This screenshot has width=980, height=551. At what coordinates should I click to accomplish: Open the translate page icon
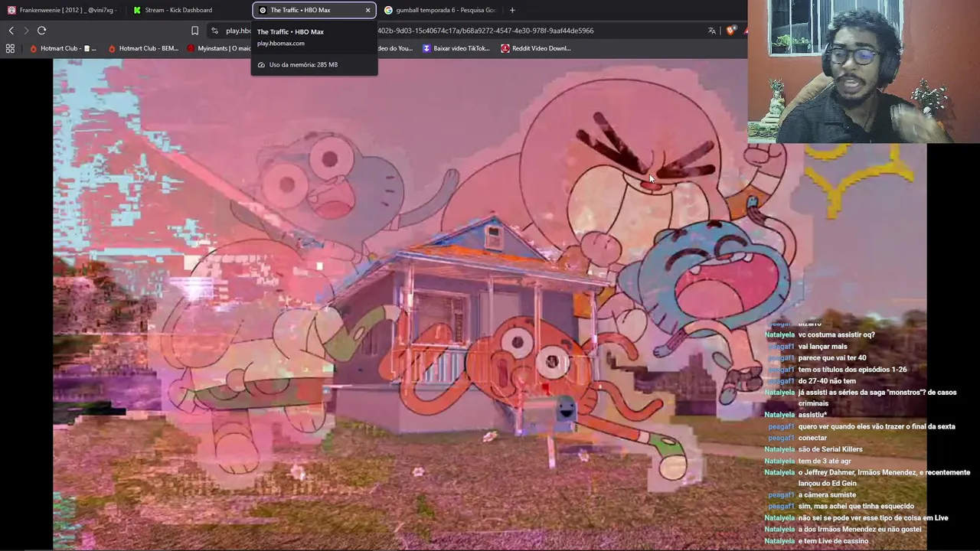point(712,31)
